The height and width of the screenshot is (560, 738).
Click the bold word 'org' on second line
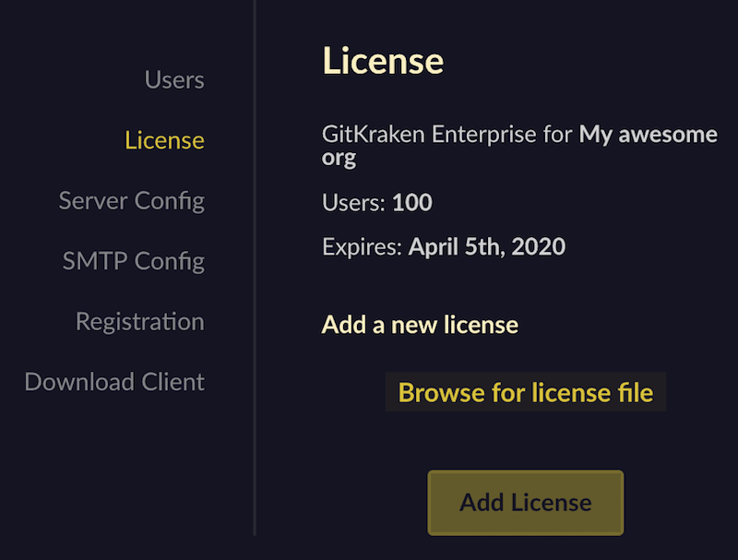click(339, 158)
